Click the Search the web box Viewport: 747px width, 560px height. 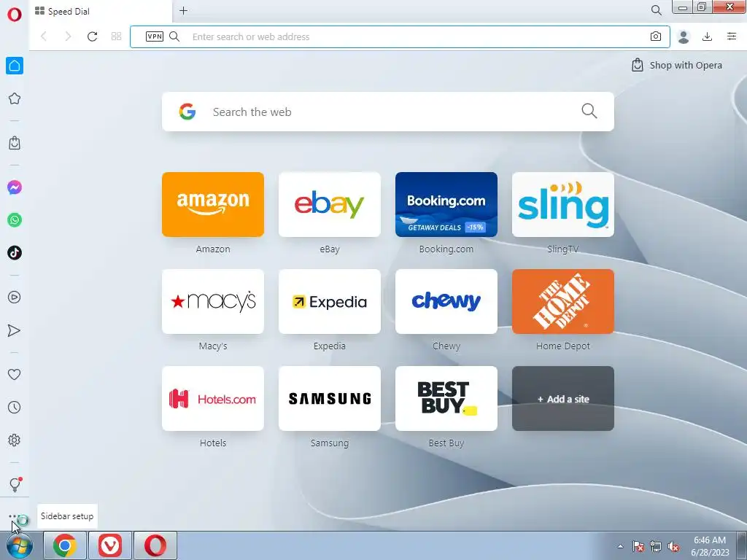(x=388, y=112)
